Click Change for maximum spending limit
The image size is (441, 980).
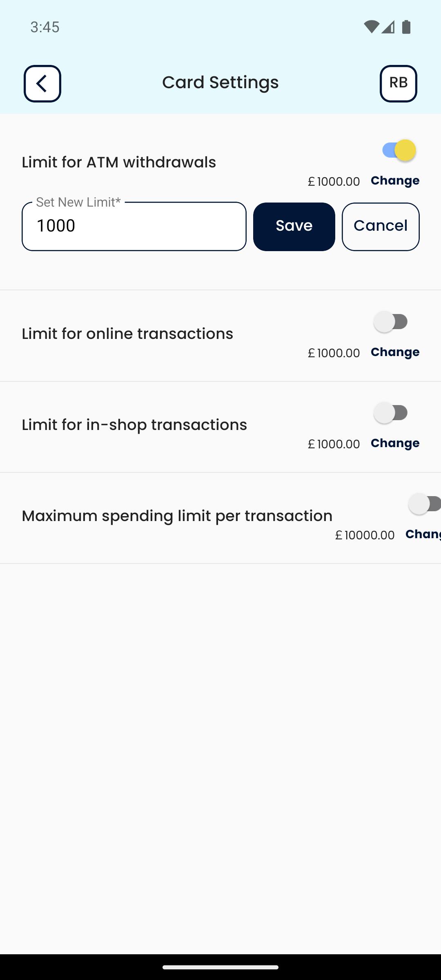[423, 534]
